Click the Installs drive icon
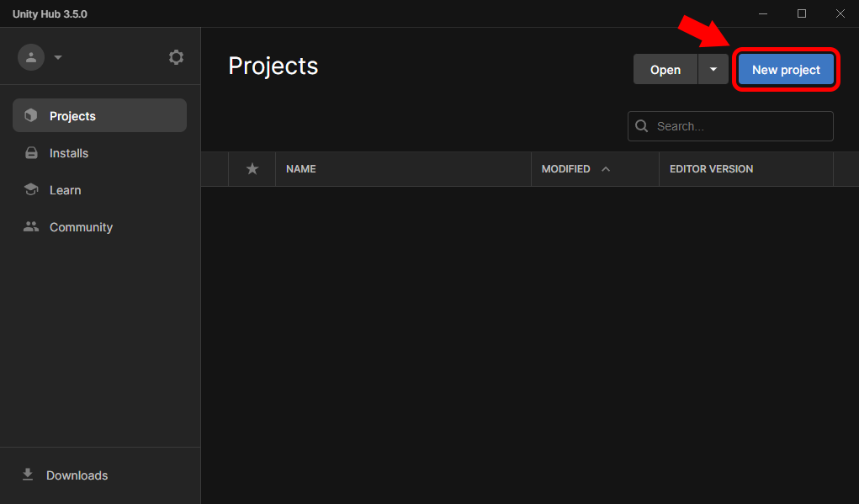 click(x=31, y=153)
